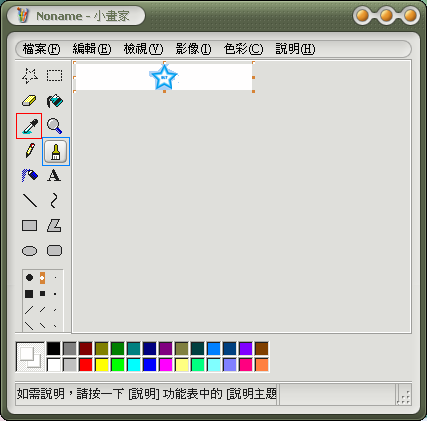This screenshot has height=421, width=427.
Task: Choose the small round brush shape
Action: click(55, 277)
